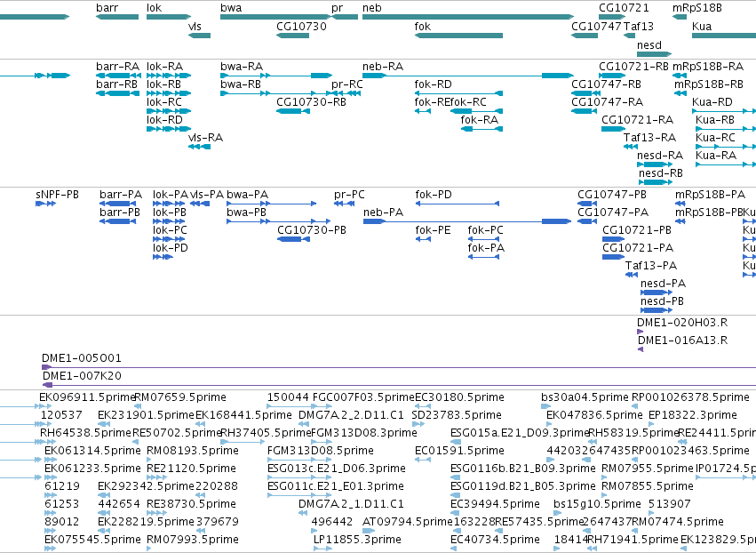Image resolution: width=756 pixels, height=553 pixels.
Task: Click the Taf13-PA protein label
Action: [x=651, y=266]
